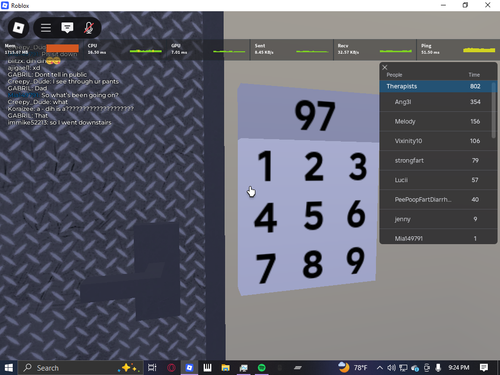Open the weather widget showing 78°F

coord(353,368)
